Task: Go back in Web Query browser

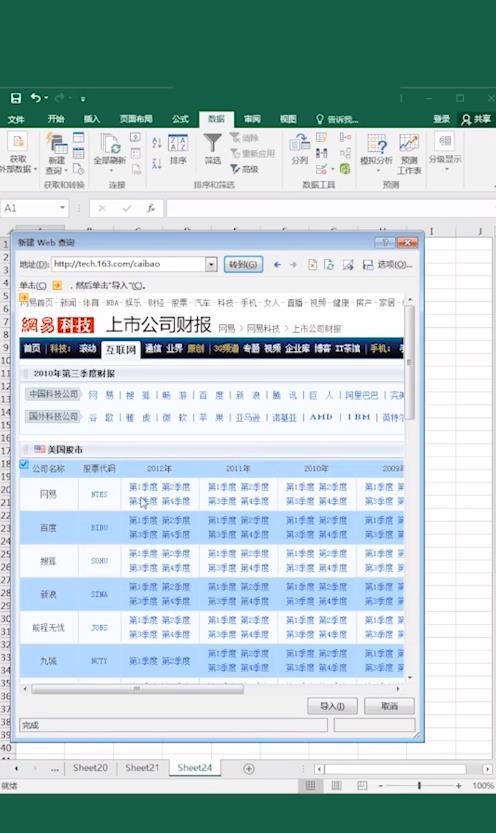Action: click(277, 264)
